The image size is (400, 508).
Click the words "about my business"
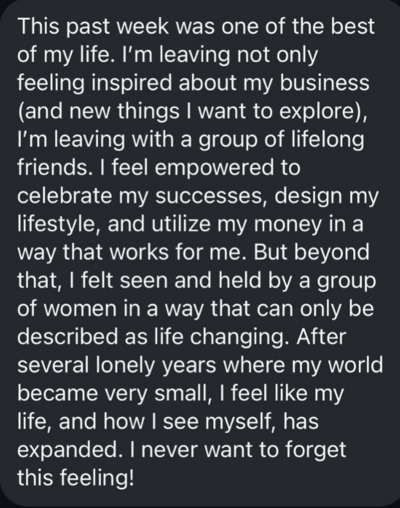tap(275, 83)
